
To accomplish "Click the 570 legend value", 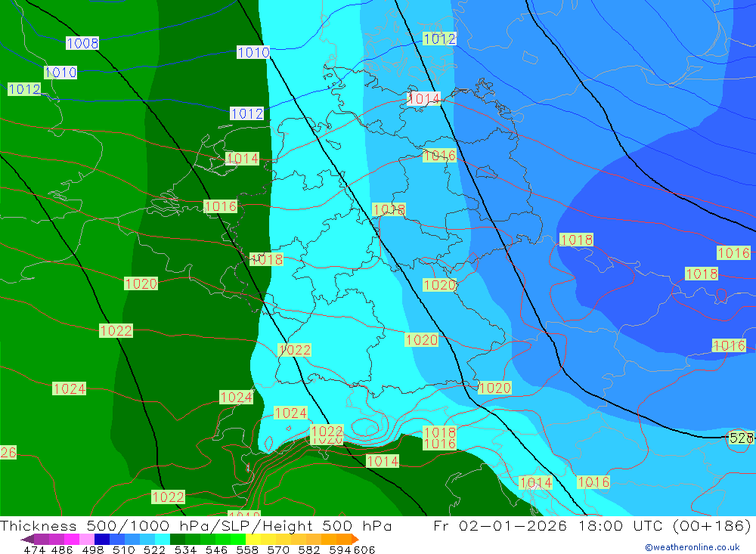I will pos(277,549).
